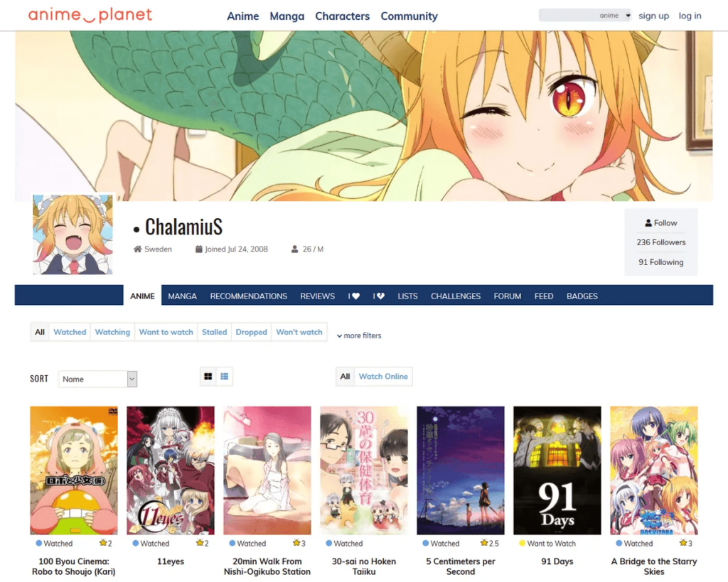This screenshot has height=582, width=728.
Task: Open 30-sai no Hoken Taiiku cover
Action: coord(364,470)
